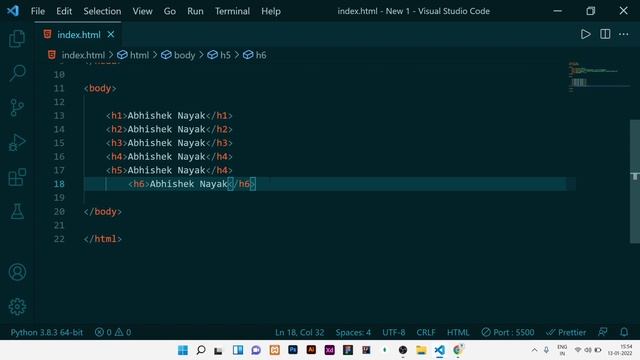
Task: Close the index.html editor tab
Action: click(x=111, y=35)
